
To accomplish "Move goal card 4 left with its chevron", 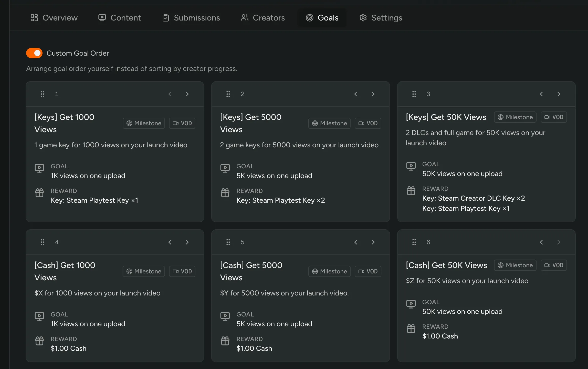I will click(x=170, y=242).
